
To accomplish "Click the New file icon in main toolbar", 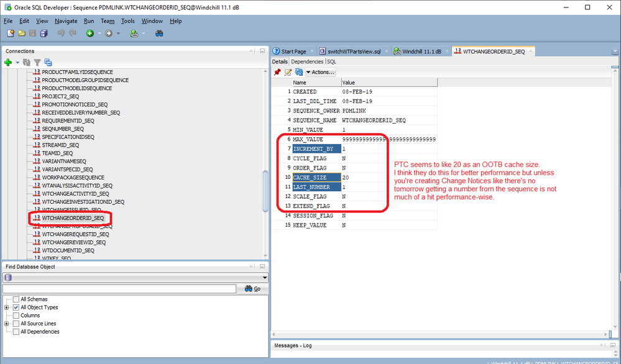I will [x=11, y=33].
